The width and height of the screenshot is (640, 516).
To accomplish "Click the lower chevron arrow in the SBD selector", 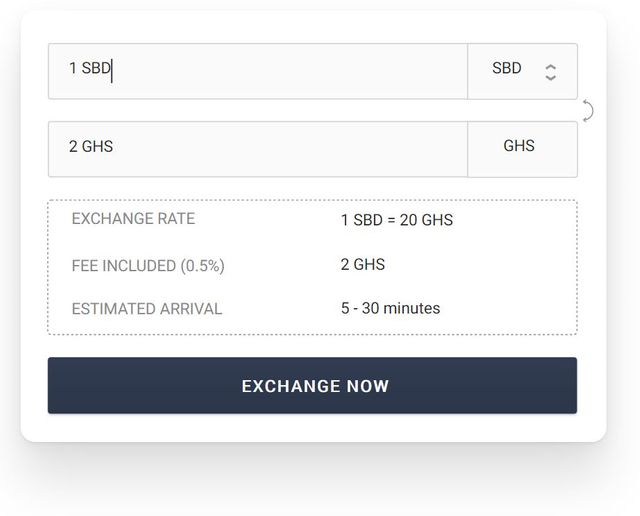I will [x=550, y=77].
